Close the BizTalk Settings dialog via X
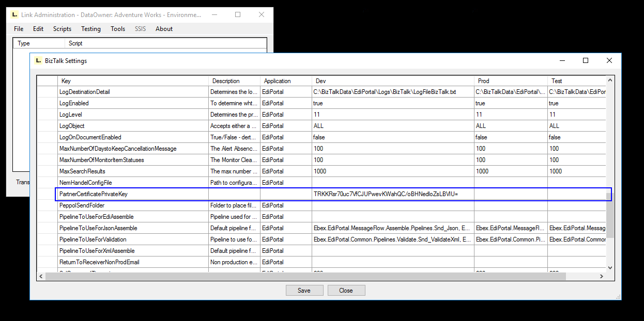644x321 pixels. point(609,60)
